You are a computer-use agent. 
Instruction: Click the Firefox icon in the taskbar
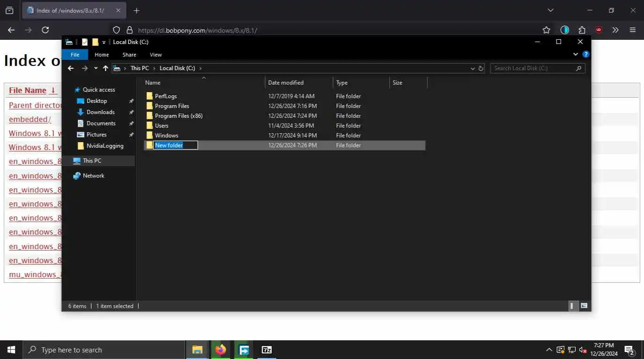220,350
